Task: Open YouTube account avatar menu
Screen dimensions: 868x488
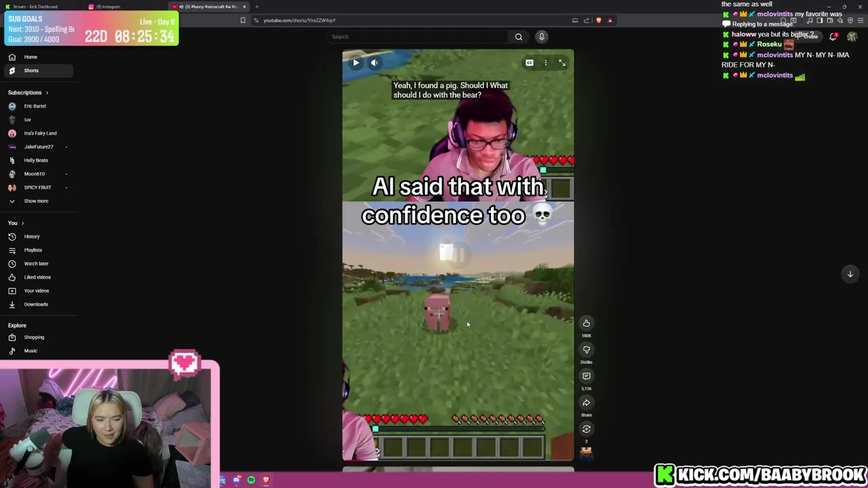Action: pyautogui.click(x=852, y=37)
